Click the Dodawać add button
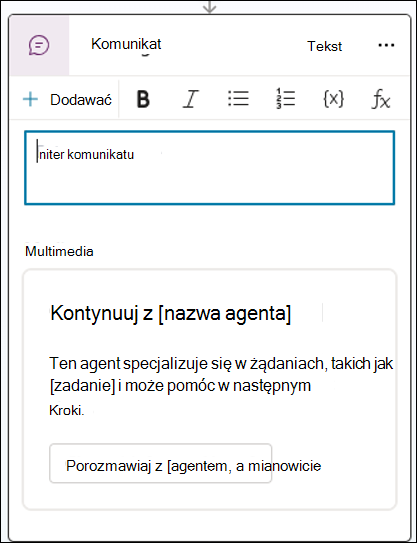417x543 pixels. coord(67,100)
